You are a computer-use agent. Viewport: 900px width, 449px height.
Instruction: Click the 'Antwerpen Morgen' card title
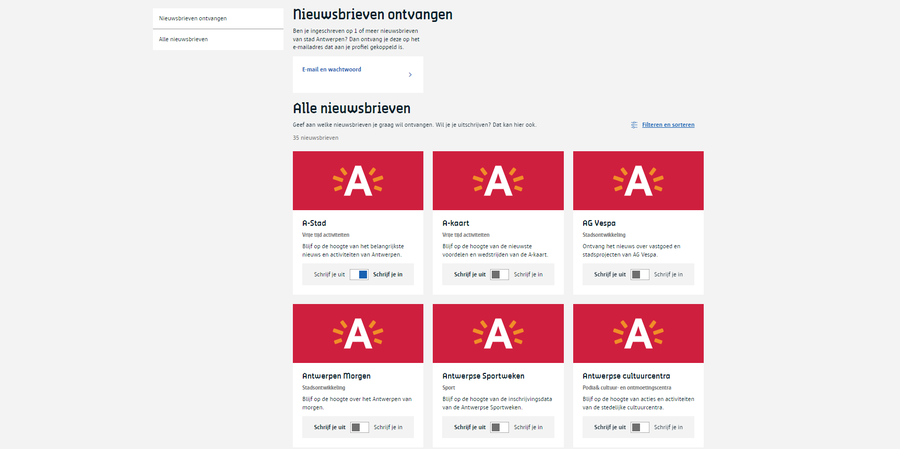[x=336, y=376]
